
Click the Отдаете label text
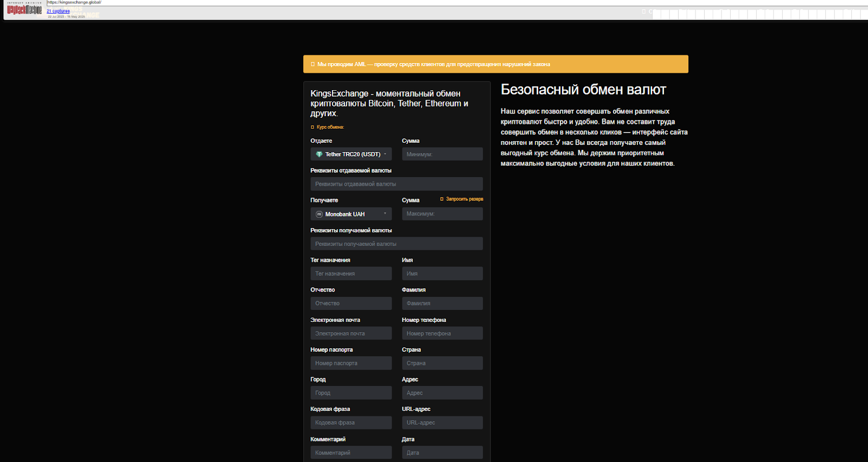point(321,141)
